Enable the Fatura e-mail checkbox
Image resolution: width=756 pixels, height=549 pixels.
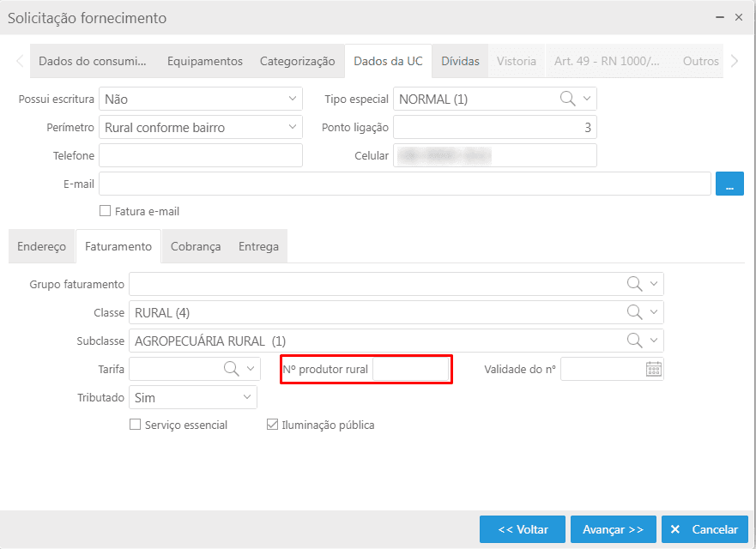coord(106,211)
